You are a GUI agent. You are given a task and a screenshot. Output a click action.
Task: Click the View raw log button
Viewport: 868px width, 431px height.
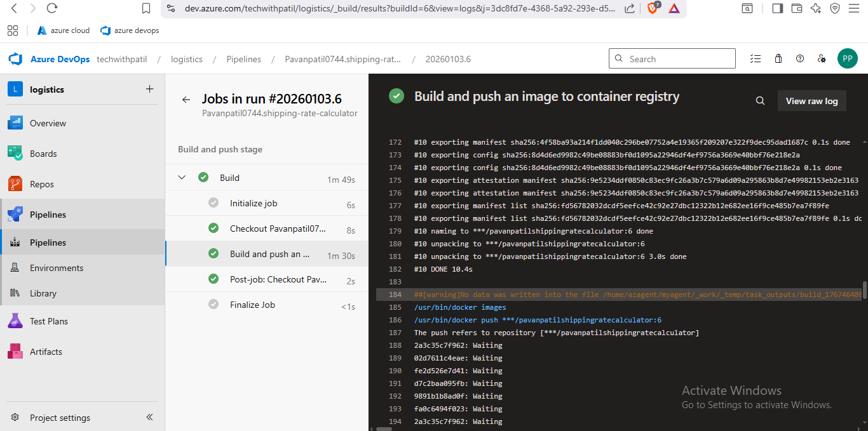pyautogui.click(x=811, y=101)
